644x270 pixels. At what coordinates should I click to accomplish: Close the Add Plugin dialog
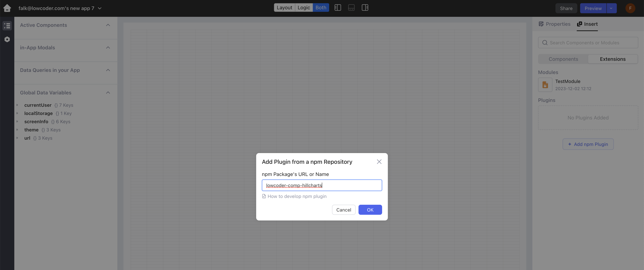(x=379, y=162)
